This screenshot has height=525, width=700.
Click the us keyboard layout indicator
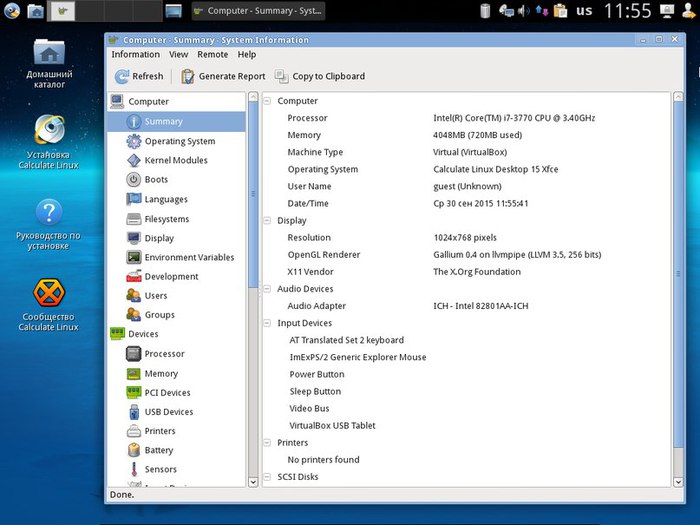click(584, 10)
